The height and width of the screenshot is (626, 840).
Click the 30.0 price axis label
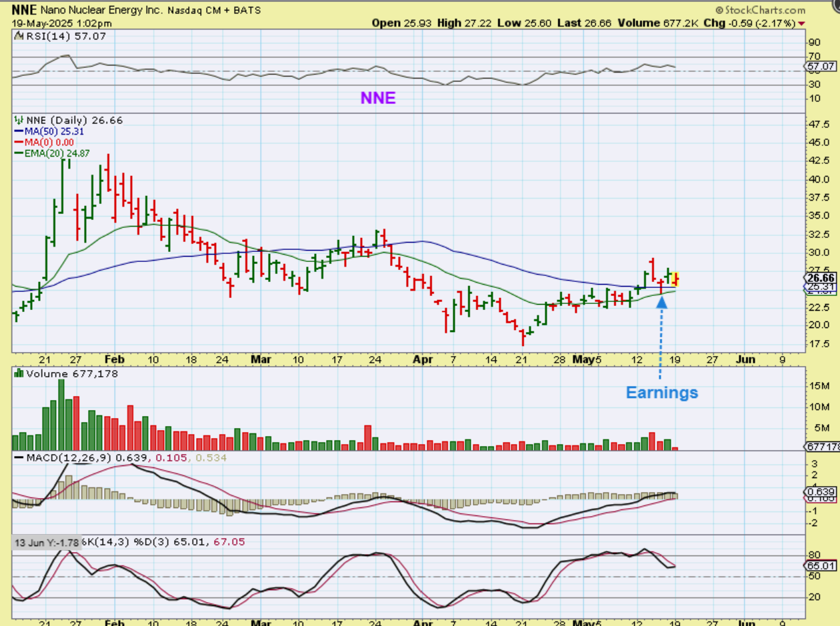click(x=818, y=253)
